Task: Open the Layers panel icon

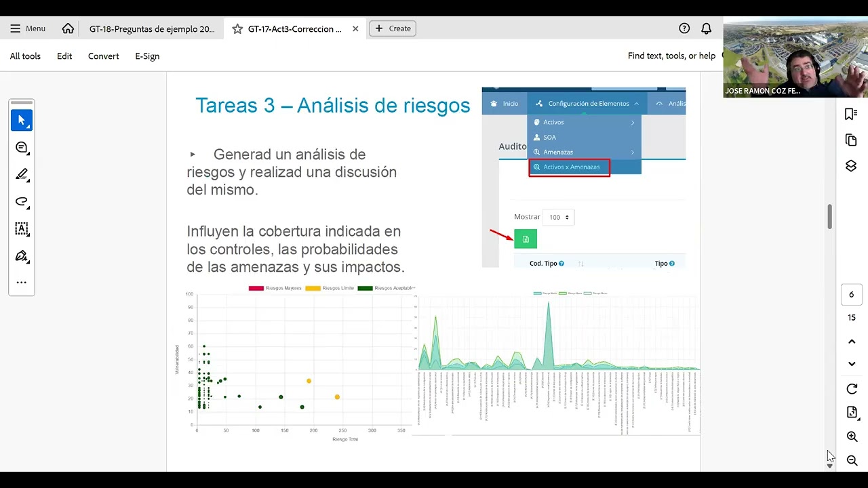Action: (x=851, y=166)
